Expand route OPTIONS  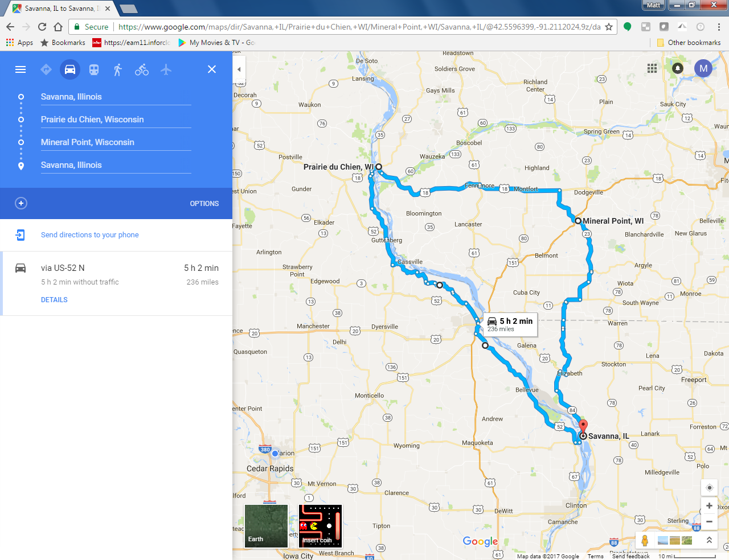click(x=204, y=204)
